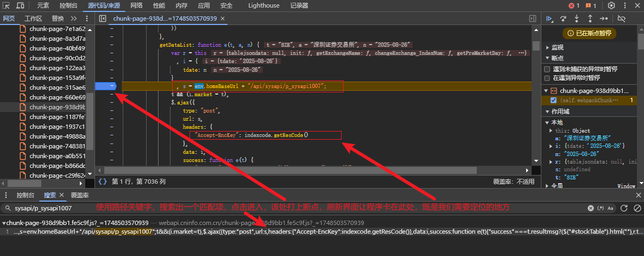The image size is (644, 256).
Task: Step out of current function
Action: [590, 18]
